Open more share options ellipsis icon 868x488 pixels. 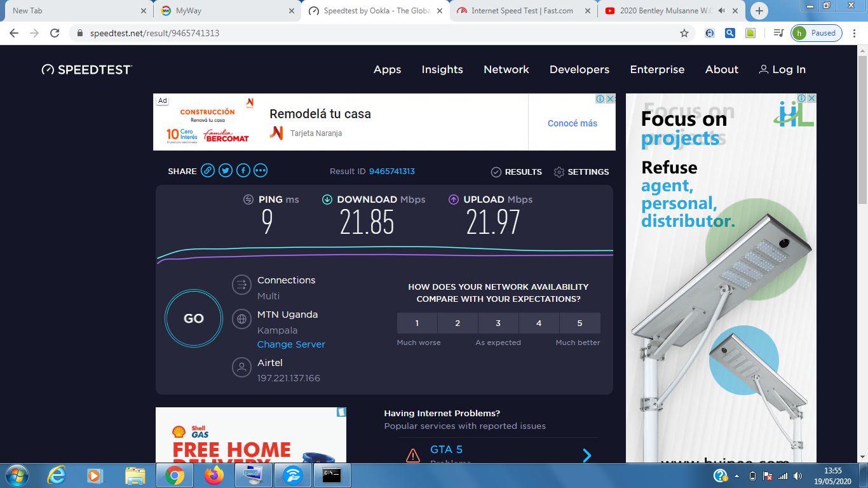pos(261,170)
